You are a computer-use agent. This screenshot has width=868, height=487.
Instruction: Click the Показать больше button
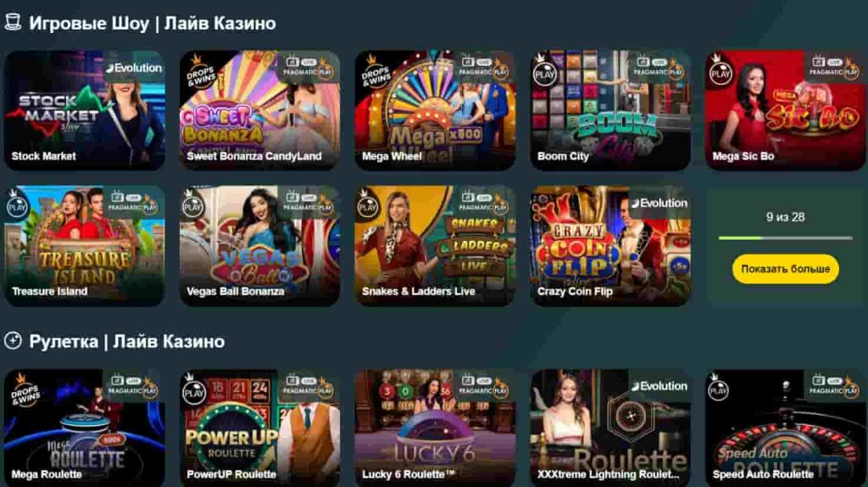tap(785, 269)
